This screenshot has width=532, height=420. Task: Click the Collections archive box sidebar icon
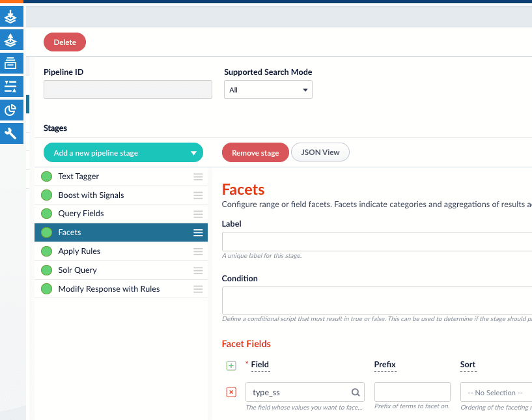(11, 63)
